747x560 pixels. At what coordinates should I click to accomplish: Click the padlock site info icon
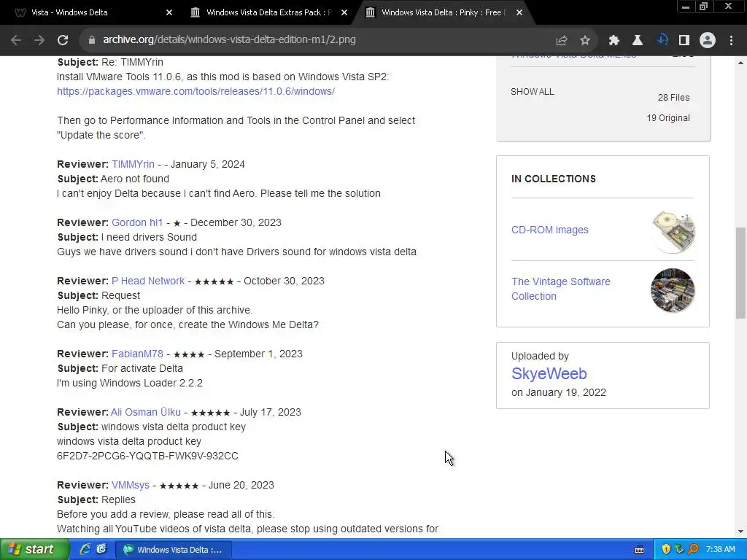click(x=92, y=40)
